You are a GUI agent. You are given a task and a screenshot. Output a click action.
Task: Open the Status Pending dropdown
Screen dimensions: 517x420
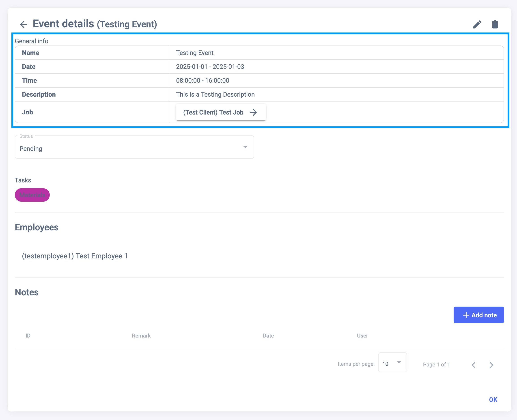[x=134, y=147]
